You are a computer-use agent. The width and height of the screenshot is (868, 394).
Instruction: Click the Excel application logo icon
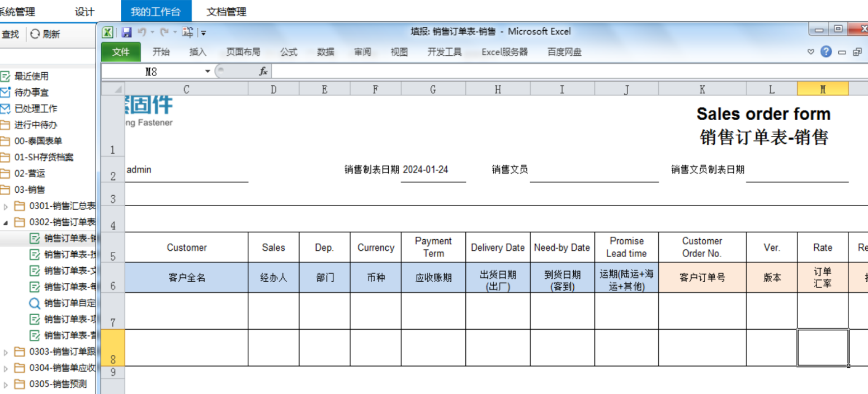click(108, 32)
